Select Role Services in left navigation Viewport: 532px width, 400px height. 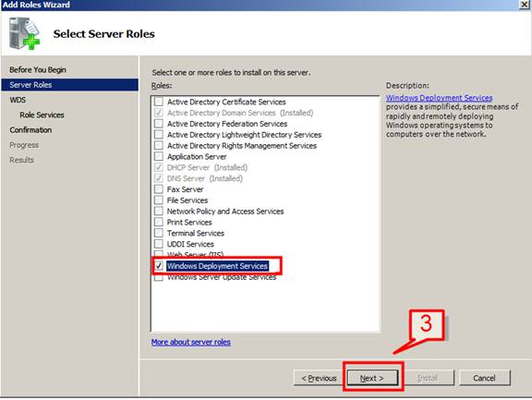(42, 115)
